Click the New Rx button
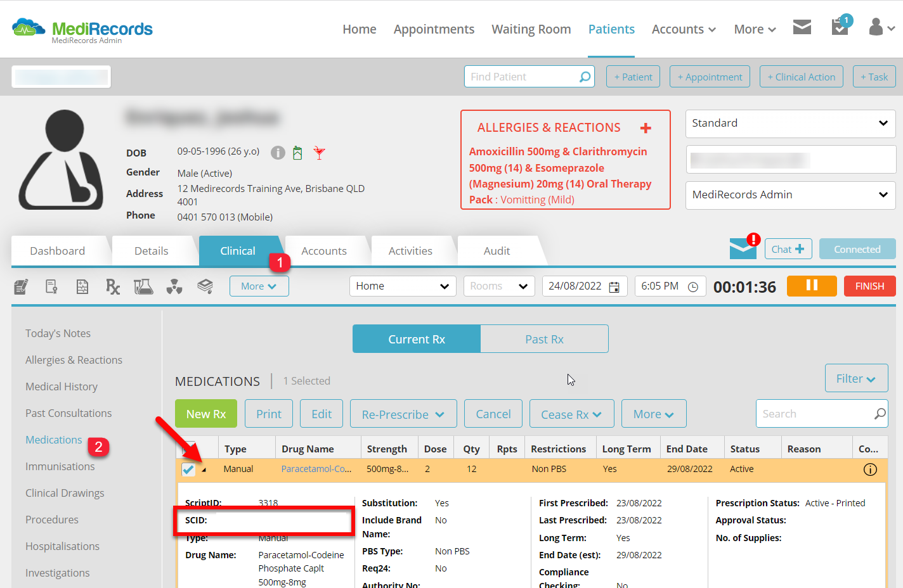The image size is (903, 588). (206, 414)
